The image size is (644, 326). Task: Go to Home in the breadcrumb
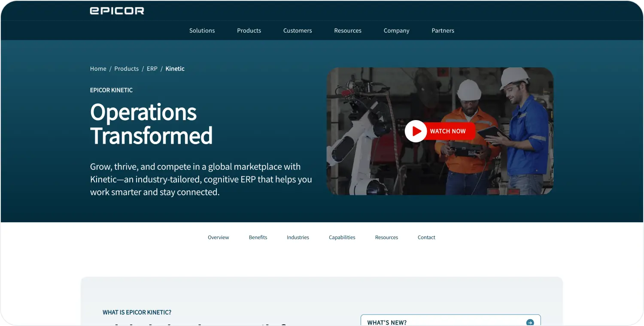[x=98, y=69]
